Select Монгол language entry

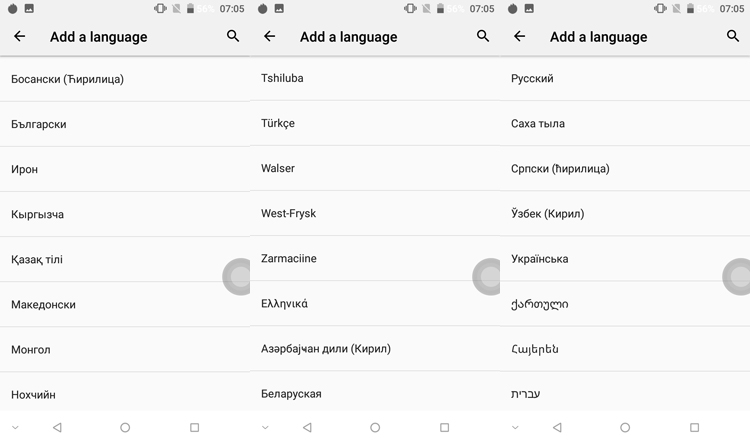pos(125,349)
